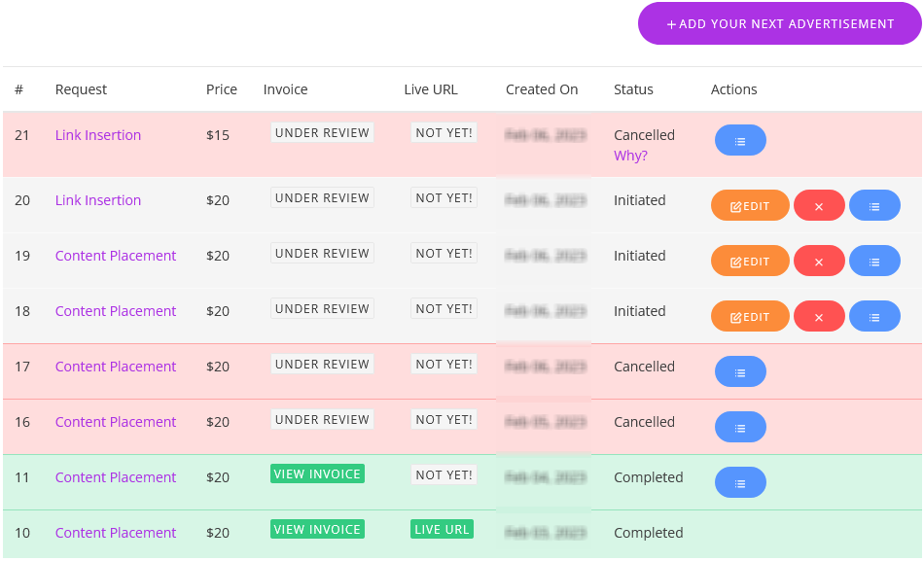Open the Why? link on cancelled request 21
This screenshot has height=561, width=924.
630,155
